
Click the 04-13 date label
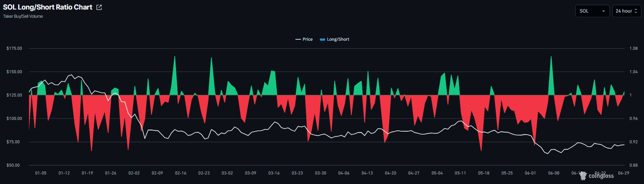coord(367,173)
